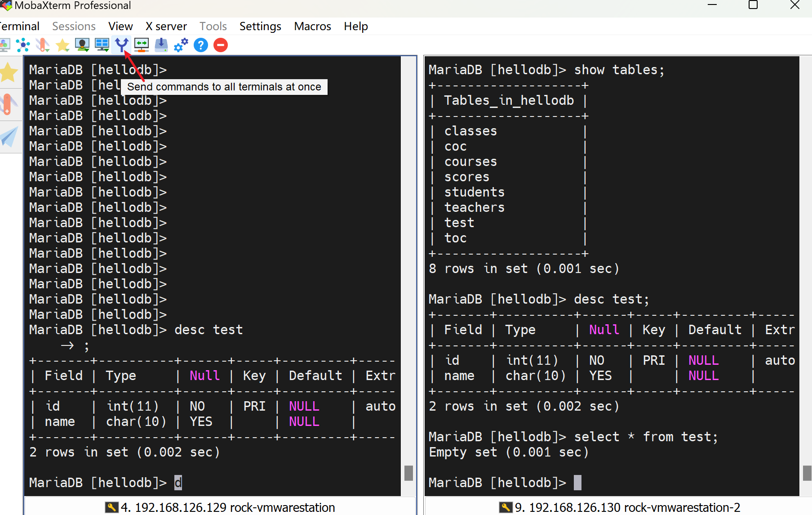Click the blue Help question mark icon
Viewport: 812px width, 515px height.
200,45
